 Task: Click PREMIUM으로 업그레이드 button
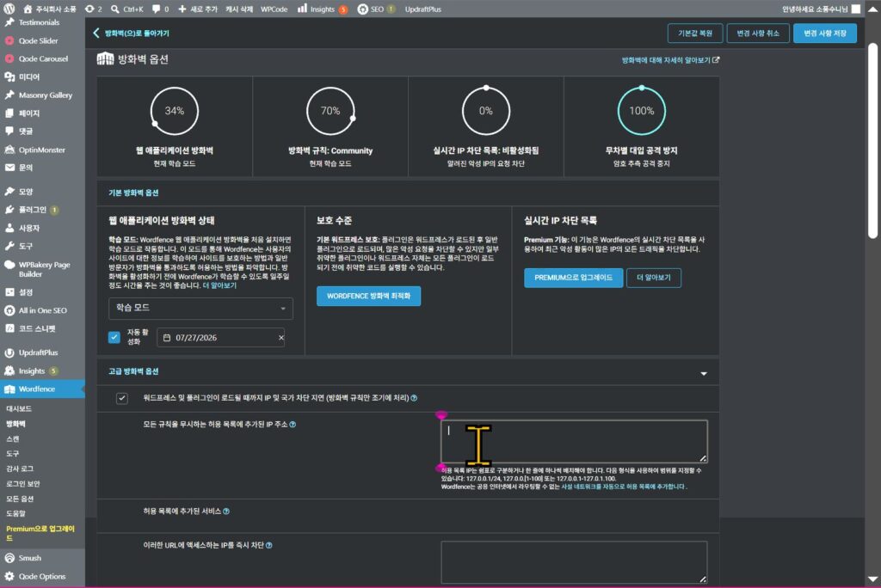click(x=573, y=278)
